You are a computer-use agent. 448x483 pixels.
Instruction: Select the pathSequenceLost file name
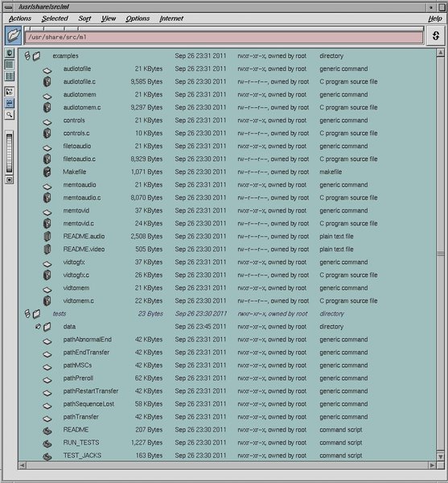pyautogui.click(x=88, y=404)
